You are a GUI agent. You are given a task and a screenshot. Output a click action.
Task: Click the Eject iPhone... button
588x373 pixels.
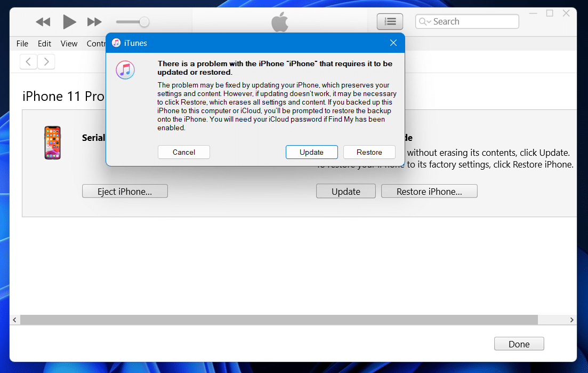pos(125,191)
